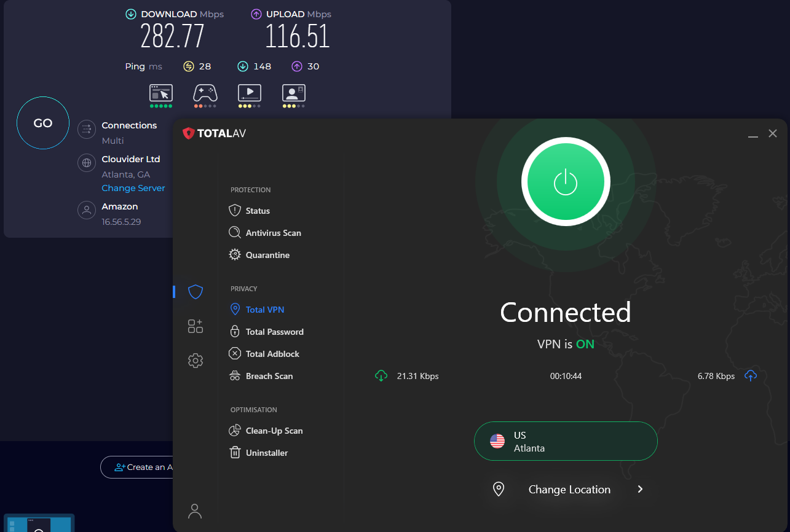Screen dimensions: 790x532
Task: Click the 6.78 Kbps upload rate
Action: (716, 376)
